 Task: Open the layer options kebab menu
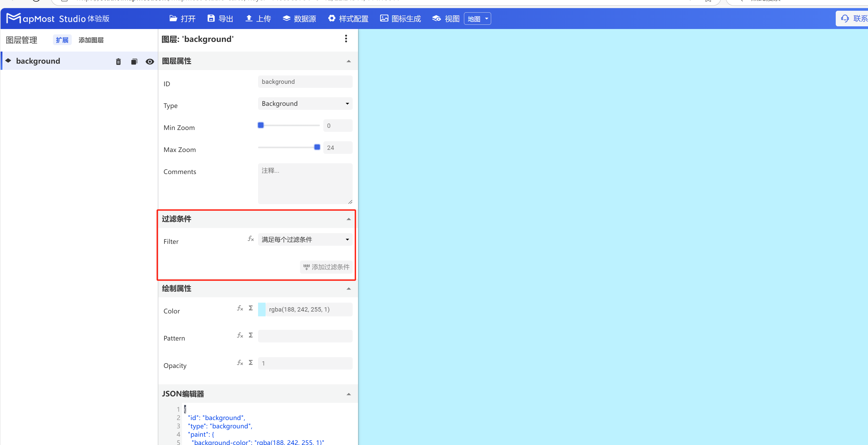[346, 38]
